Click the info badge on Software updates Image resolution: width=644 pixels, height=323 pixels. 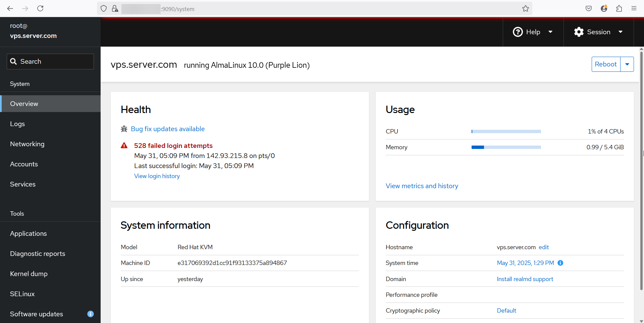coord(91,314)
